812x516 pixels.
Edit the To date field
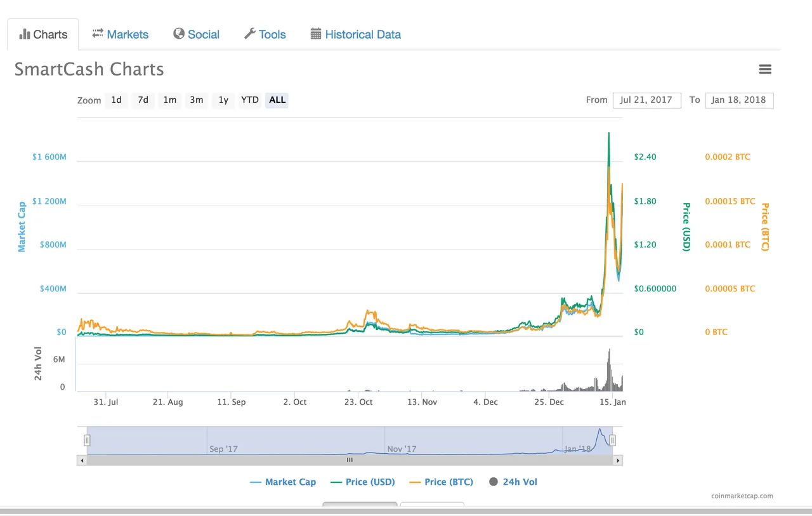pos(739,100)
